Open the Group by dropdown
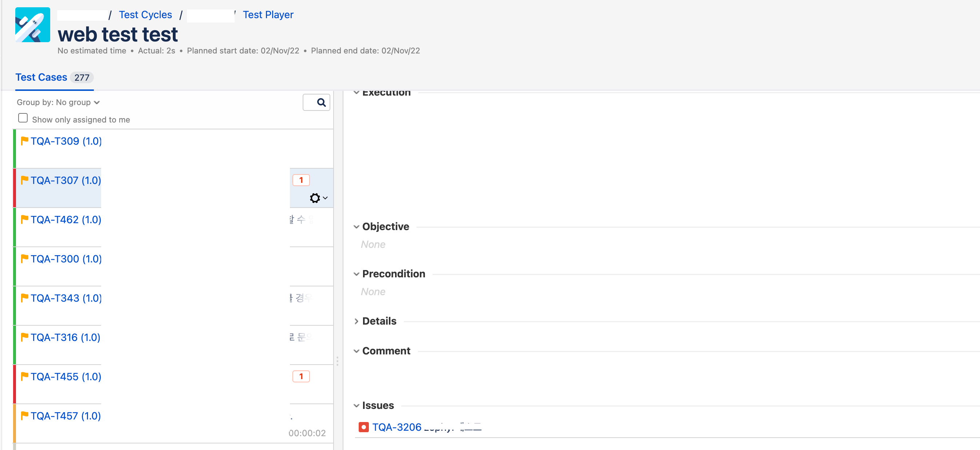This screenshot has height=450, width=980. coord(58,102)
